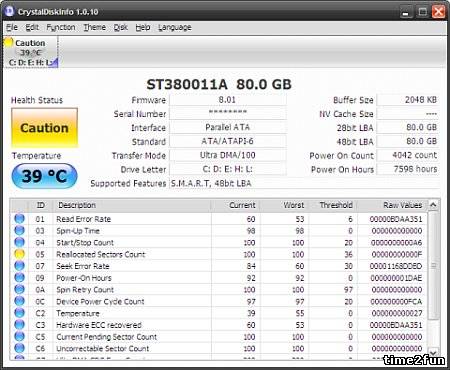Image resolution: width=450 pixels, height=370 pixels.
Task: Click status icon for Power-On Hours row
Action: (20, 278)
